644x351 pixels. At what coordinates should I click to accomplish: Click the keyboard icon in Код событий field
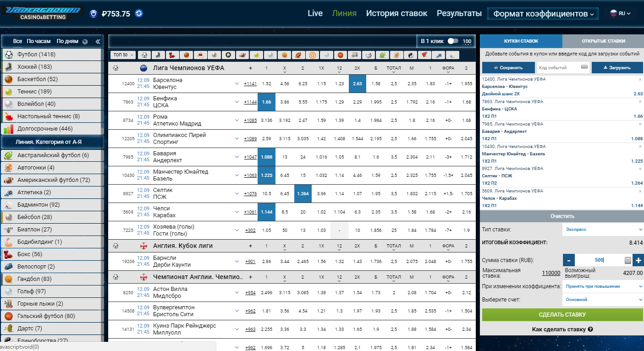point(584,67)
